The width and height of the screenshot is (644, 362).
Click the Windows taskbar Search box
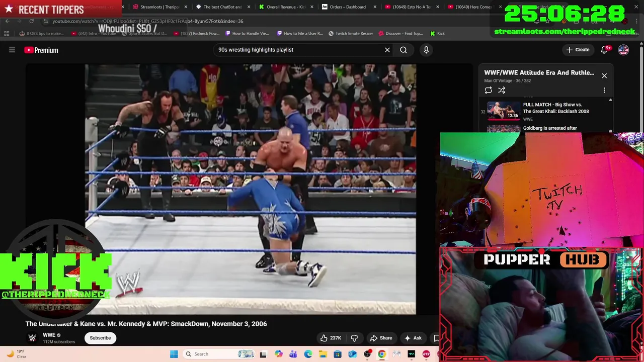(219, 354)
